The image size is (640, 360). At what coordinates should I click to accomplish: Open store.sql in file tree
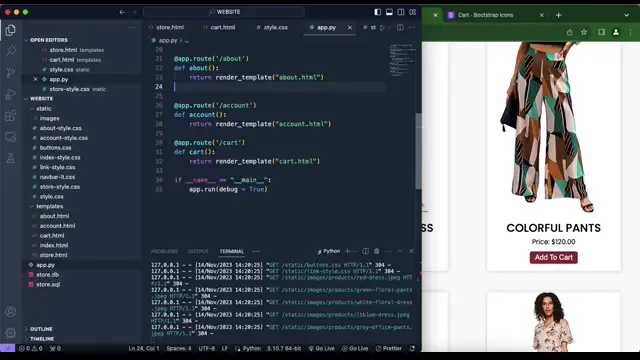tap(48, 284)
